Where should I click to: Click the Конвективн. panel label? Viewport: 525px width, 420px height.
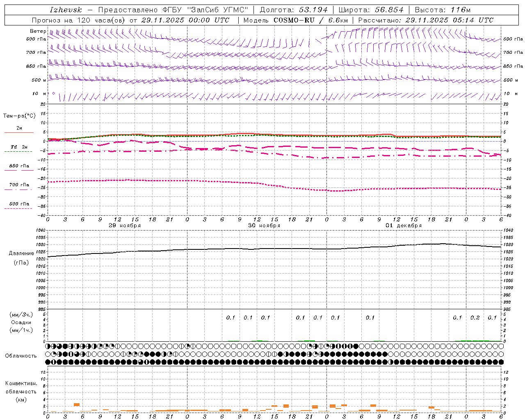pyautogui.click(x=21, y=383)
